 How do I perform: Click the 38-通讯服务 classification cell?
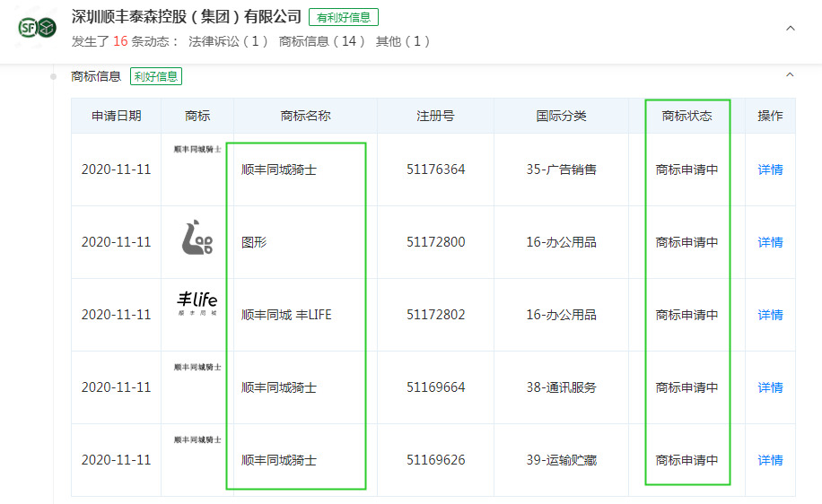click(x=562, y=387)
